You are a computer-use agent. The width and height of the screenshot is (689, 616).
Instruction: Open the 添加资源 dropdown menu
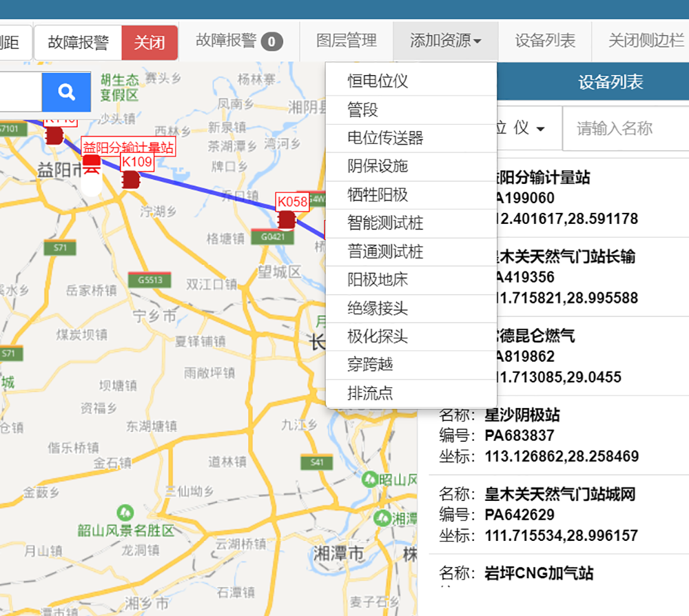[445, 41]
